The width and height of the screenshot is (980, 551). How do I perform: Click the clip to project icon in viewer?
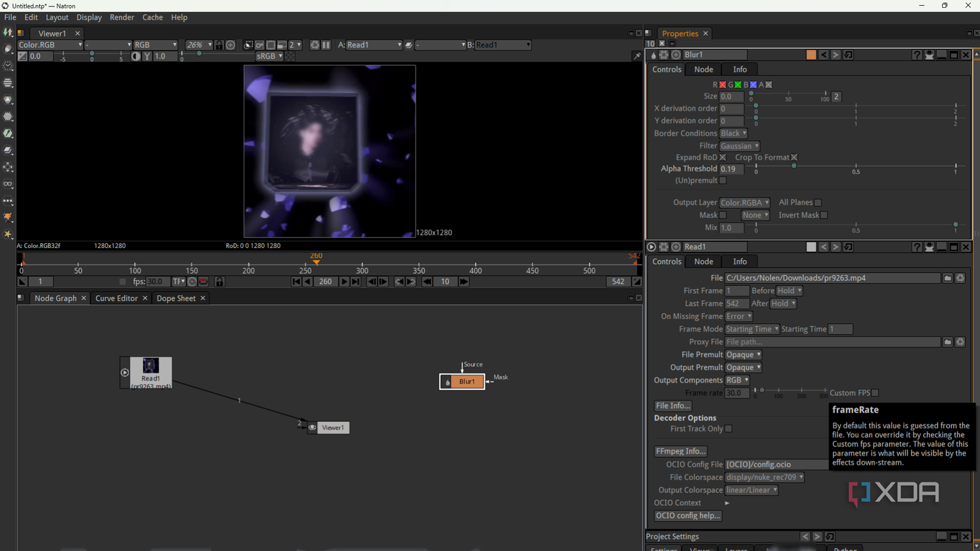tap(248, 45)
